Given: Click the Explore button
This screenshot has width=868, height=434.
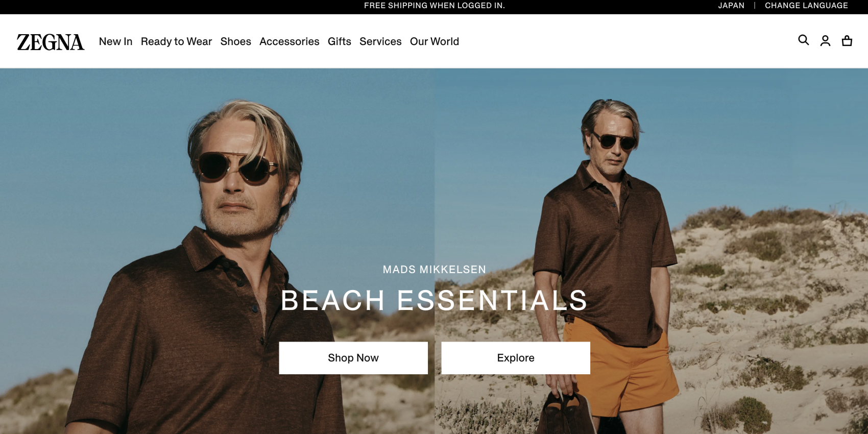Looking at the screenshot, I should coord(516,358).
